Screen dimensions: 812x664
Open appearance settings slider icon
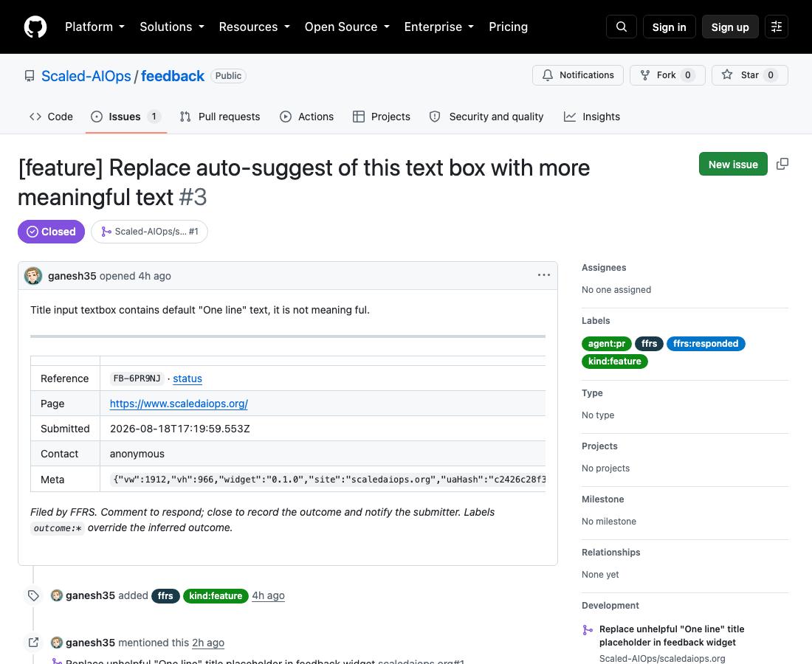(x=777, y=27)
